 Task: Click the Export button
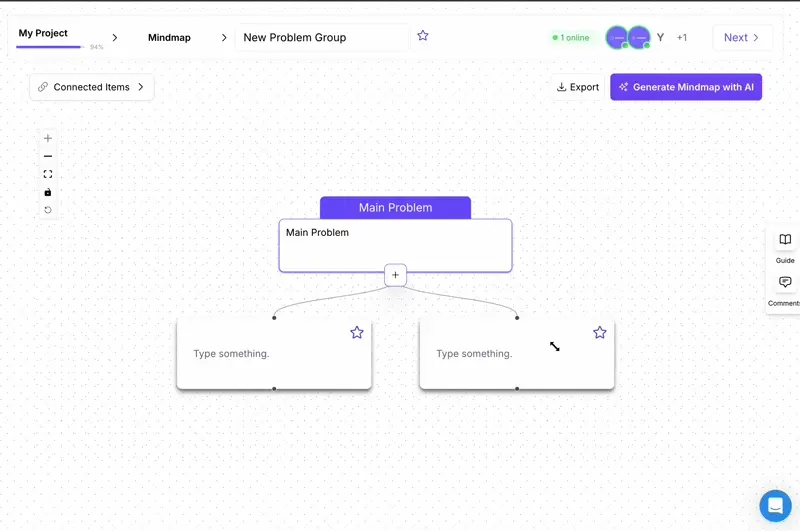(x=578, y=87)
